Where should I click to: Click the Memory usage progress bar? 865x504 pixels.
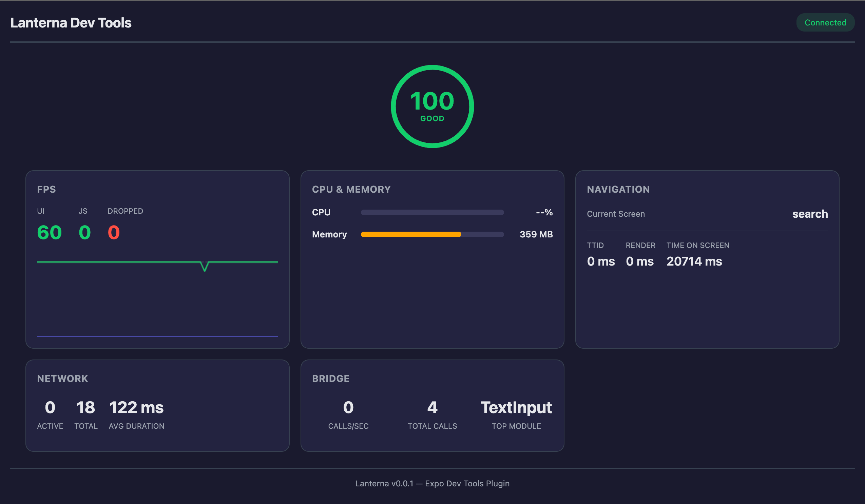(432, 234)
